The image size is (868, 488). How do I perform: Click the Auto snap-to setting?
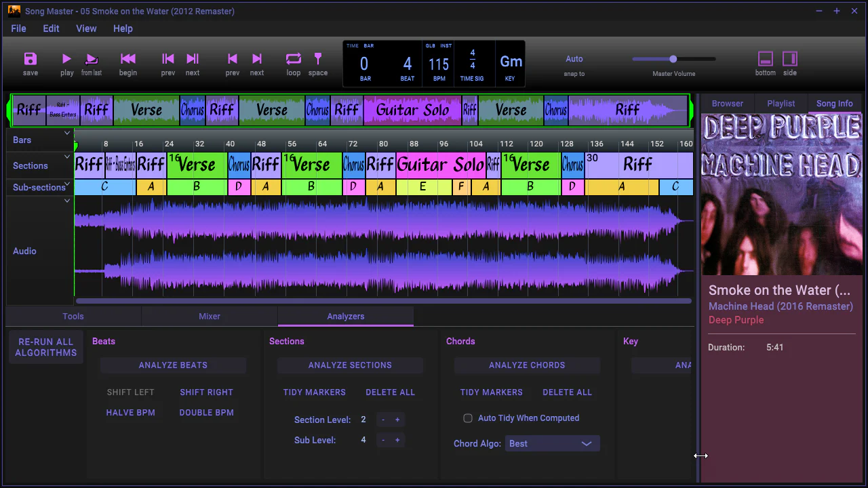coord(574,59)
